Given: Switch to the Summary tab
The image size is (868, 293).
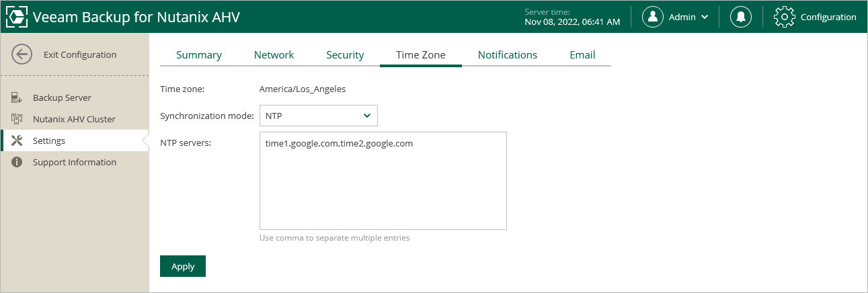Looking at the screenshot, I should pos(199,55).
